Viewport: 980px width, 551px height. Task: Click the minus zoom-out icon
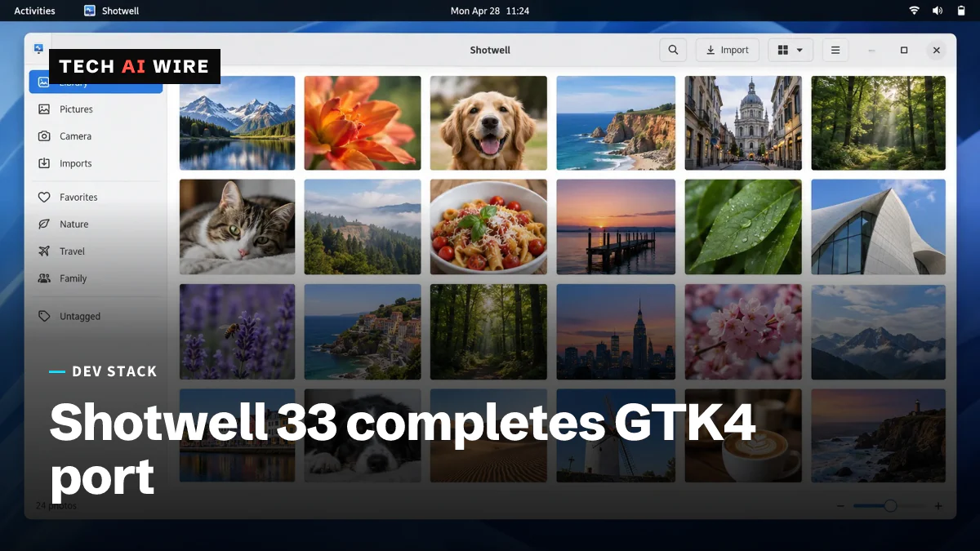click(840, 506)
